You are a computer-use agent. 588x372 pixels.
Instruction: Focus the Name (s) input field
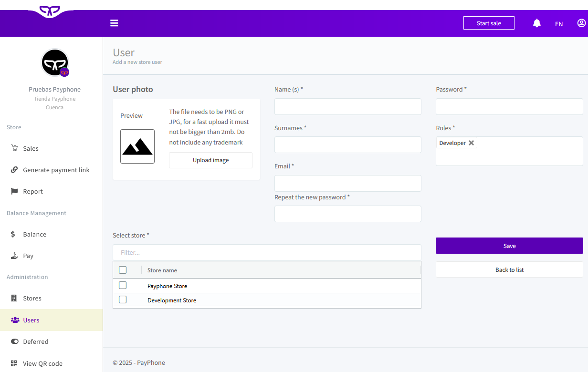coord(348,106)
